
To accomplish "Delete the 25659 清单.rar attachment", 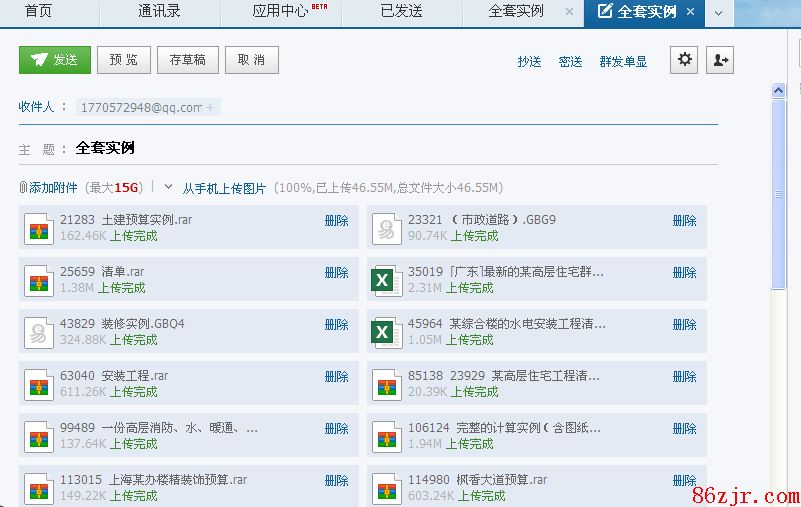I will 336,272.
